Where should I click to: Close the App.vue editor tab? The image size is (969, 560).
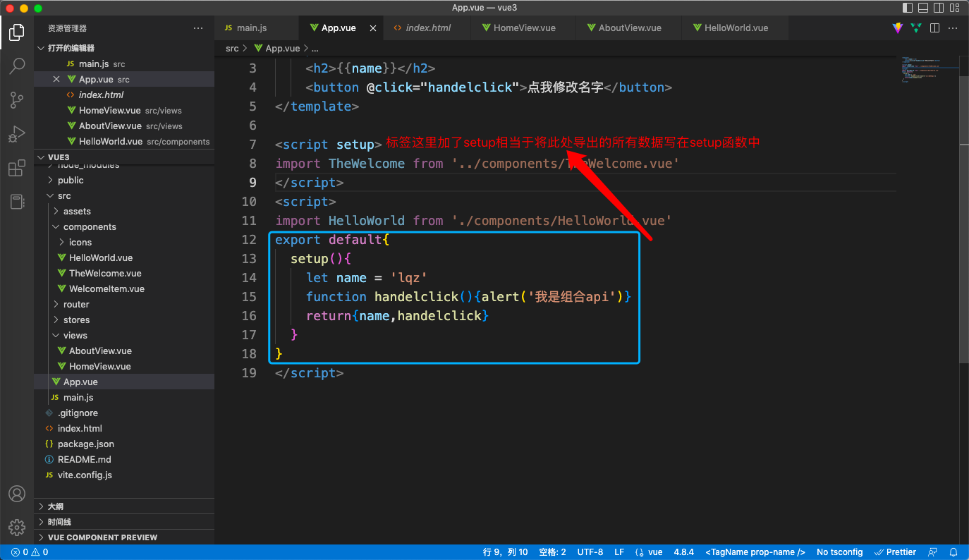(x=373, y=28)
